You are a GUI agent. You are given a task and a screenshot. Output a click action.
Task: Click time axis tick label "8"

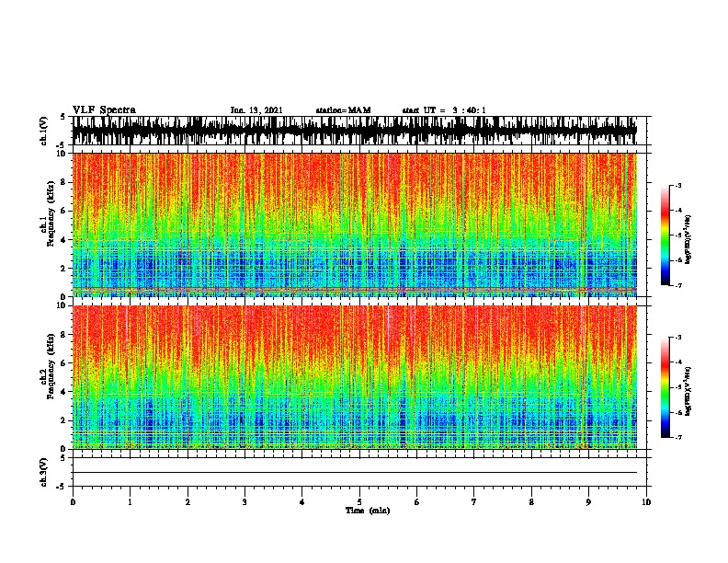pos(531,502)
